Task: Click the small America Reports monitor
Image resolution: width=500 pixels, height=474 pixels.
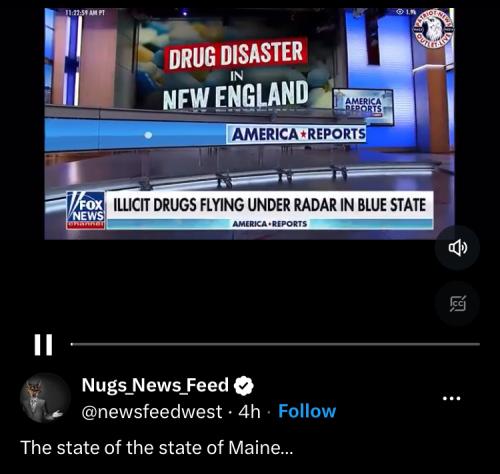Action: [363, 106]
